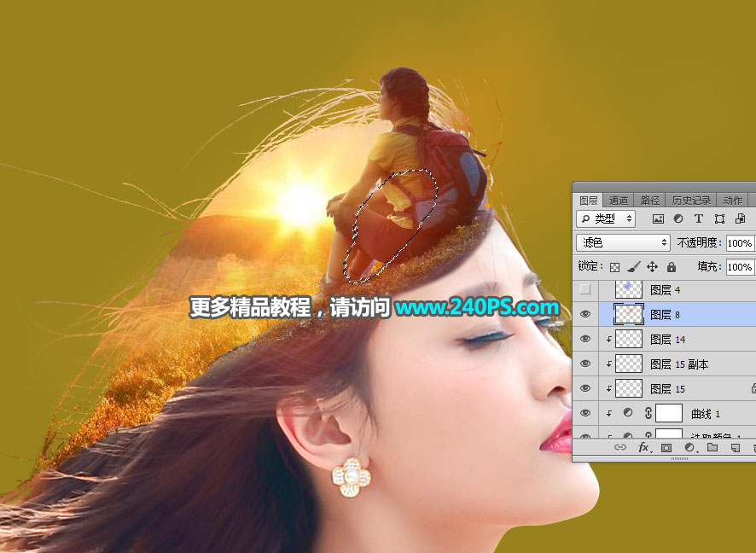This screenshot has height=553, width=756.
Task: Open the 滤色 blend mode dropdown
Action: point(623,242)
